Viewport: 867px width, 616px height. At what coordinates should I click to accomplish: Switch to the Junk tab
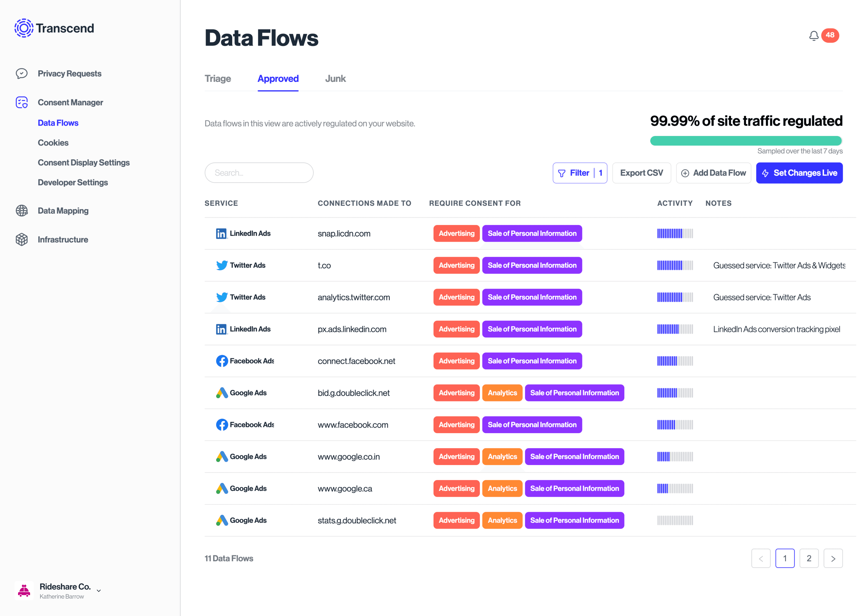pos(335,78)
